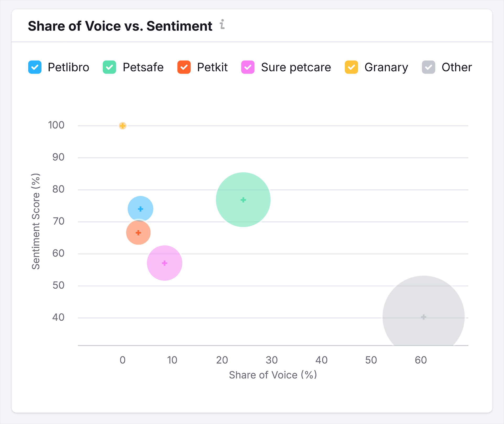
Task: Select the blue Petlibro bubble
Action: 140,207
